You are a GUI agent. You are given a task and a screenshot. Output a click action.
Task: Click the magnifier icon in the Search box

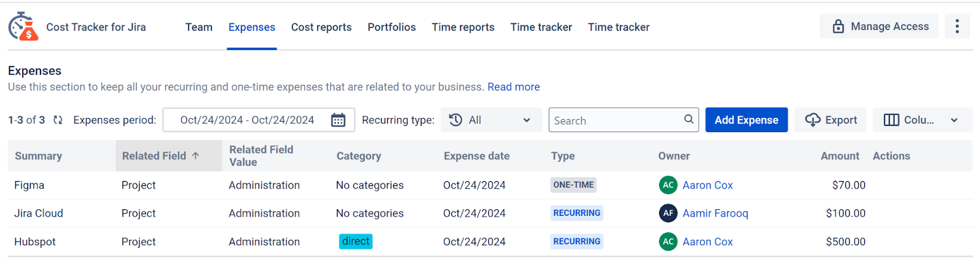(689, 119)
